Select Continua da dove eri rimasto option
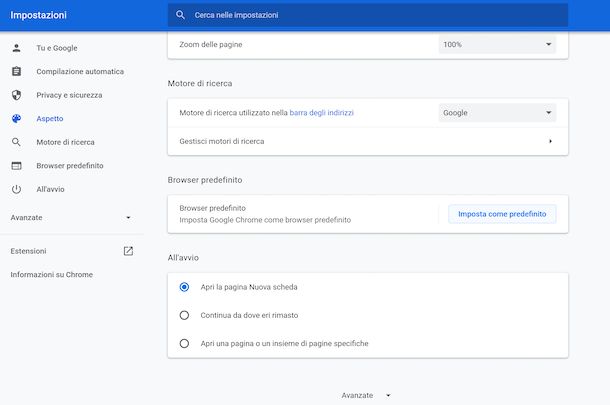Viewport: 610px width, 405px height. (x=184, y=315)
